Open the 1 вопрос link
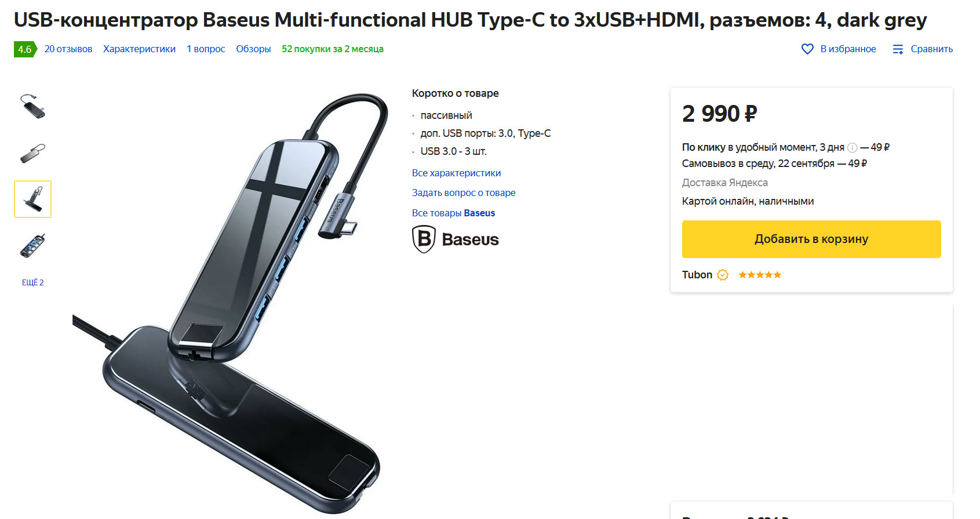This screenshot has width=980, height=519. [206, 49]
